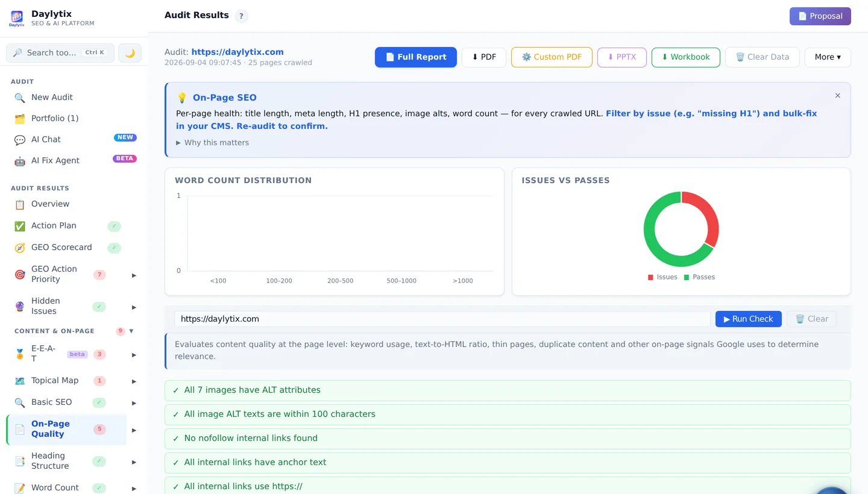Screen dimensions: 868x494
Task: Click the GEO Scorecard compass icon
Action: [x=20, y=248]
